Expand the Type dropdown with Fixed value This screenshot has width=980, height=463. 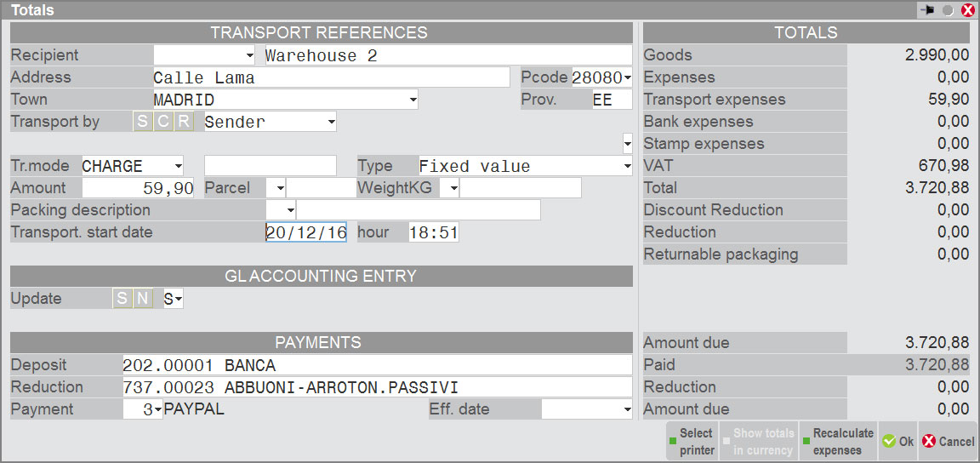click(x=627, y=166)
